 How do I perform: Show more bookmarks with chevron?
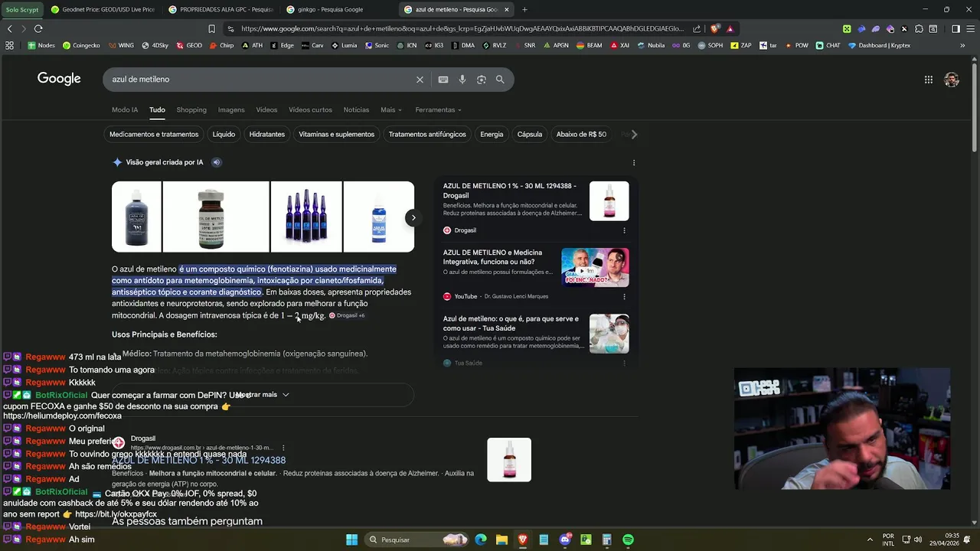(962, 45)
